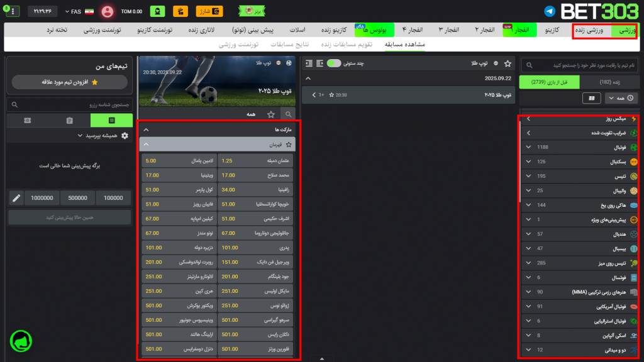Select the 500000 quick stake button
The height and width of the screenshot is (362, 644).
[77, 198]
